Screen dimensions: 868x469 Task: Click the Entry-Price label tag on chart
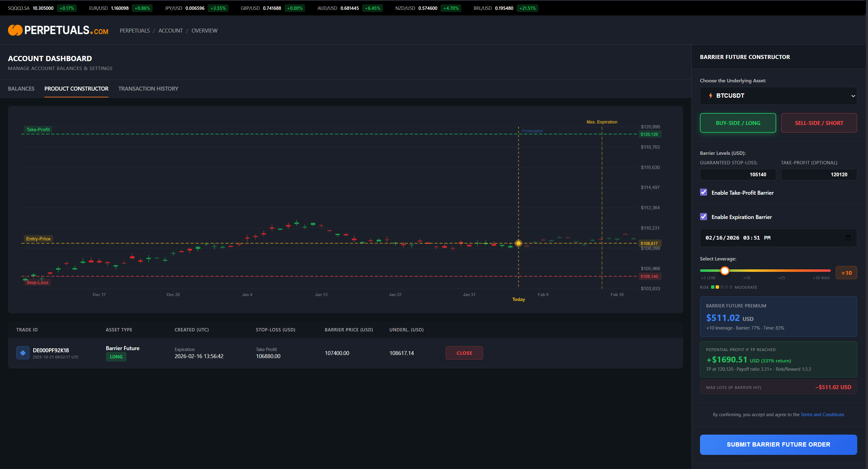(x=38, y=239)
